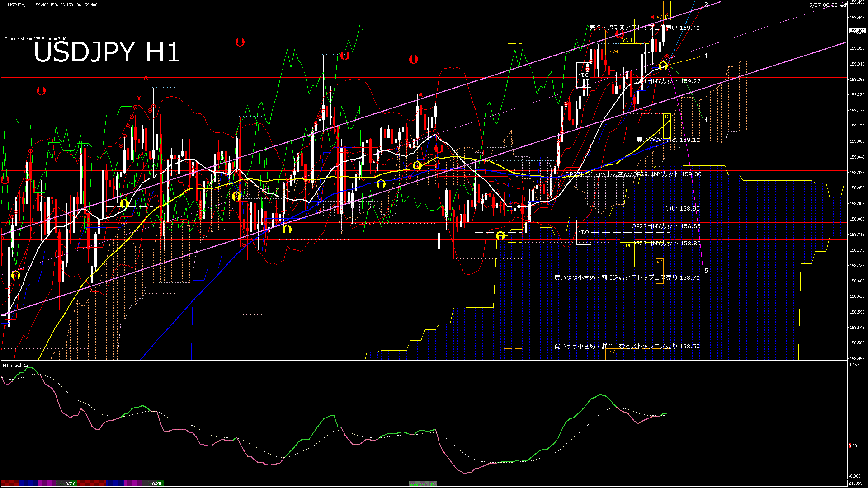Click the purple session bar before 5/28
Screen dimensions: 868x488
pyautogui.click(x=133, y=483)
